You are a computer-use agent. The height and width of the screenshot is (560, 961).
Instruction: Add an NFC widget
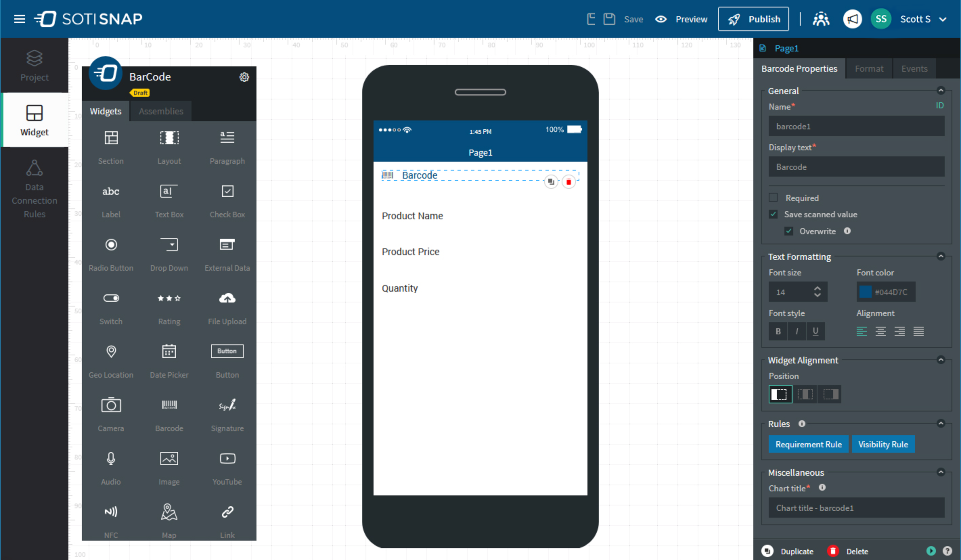tap(111, 521)
